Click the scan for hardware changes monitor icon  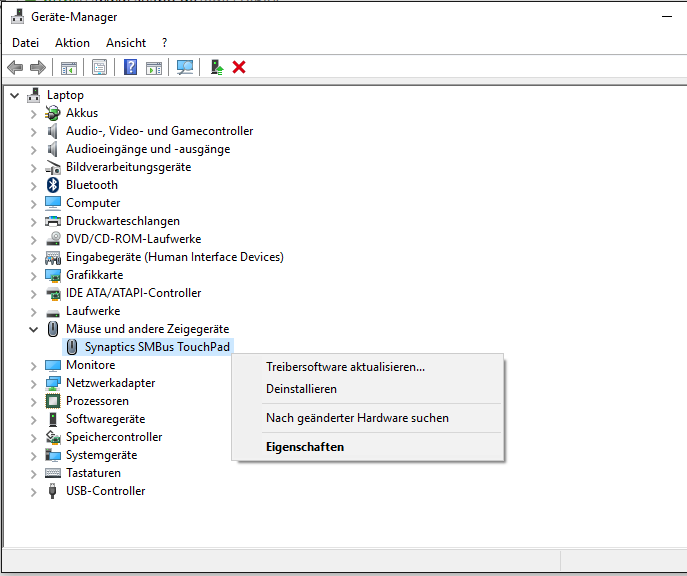pyautogui.click(x=185, y=67)
